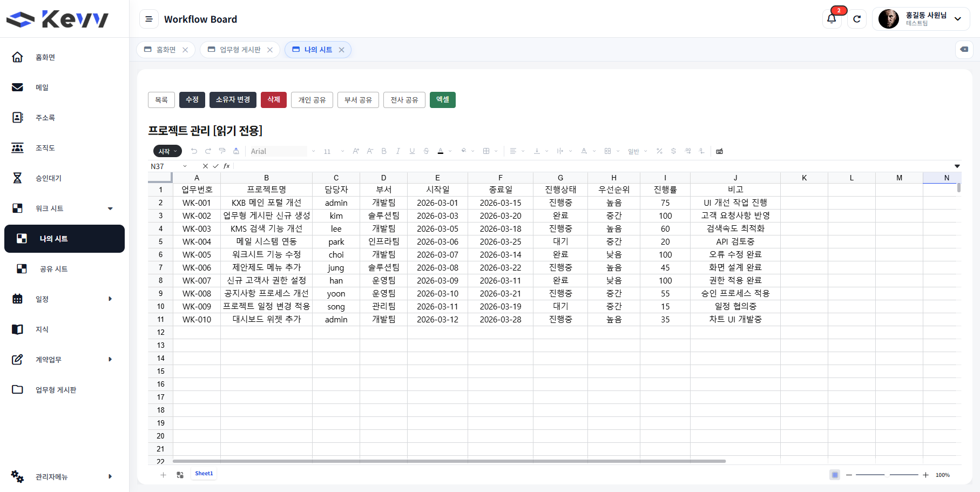Click the redo icon in spreadsheet toolbar
The width and height of the screenshot is (980, 492).
click(208, 151)
